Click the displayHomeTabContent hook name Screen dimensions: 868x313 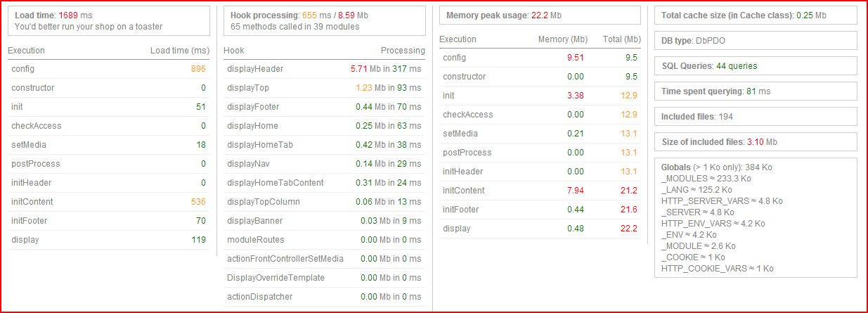tap(276, 183)
